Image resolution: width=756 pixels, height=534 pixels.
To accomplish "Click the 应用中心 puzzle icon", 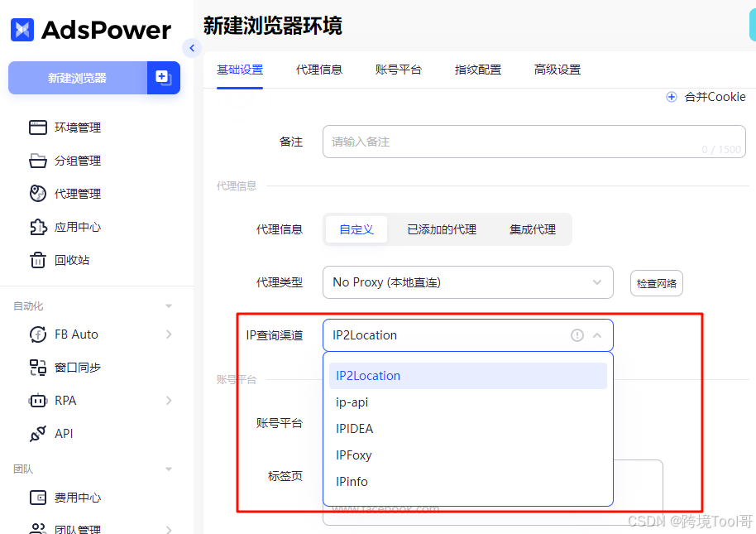I will [x=37, y=227].
